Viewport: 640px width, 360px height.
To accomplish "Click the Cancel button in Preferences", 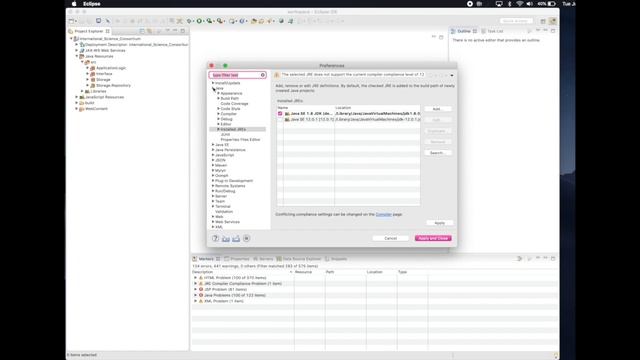I will click(x=391, y=238).
